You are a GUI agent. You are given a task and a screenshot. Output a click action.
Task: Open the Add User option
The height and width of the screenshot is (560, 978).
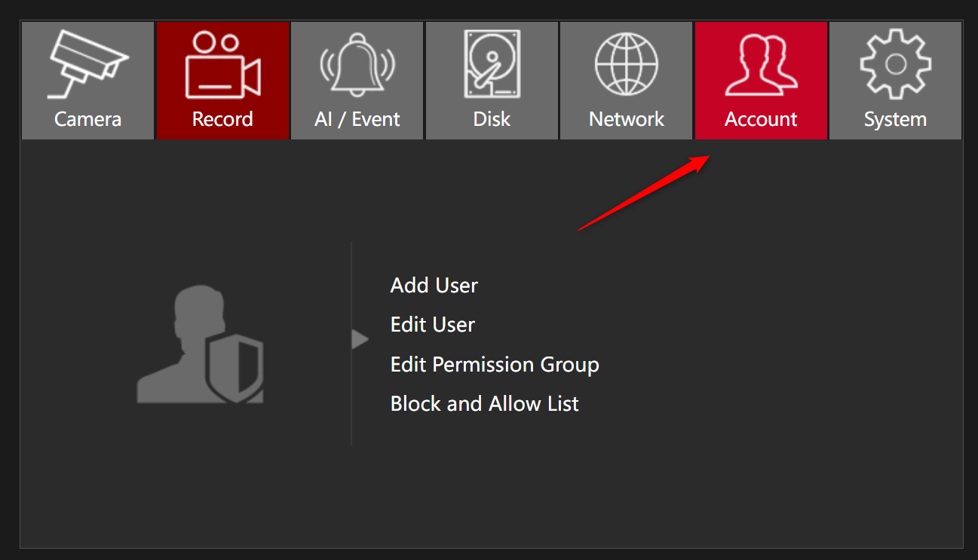(x=434, y=286)
